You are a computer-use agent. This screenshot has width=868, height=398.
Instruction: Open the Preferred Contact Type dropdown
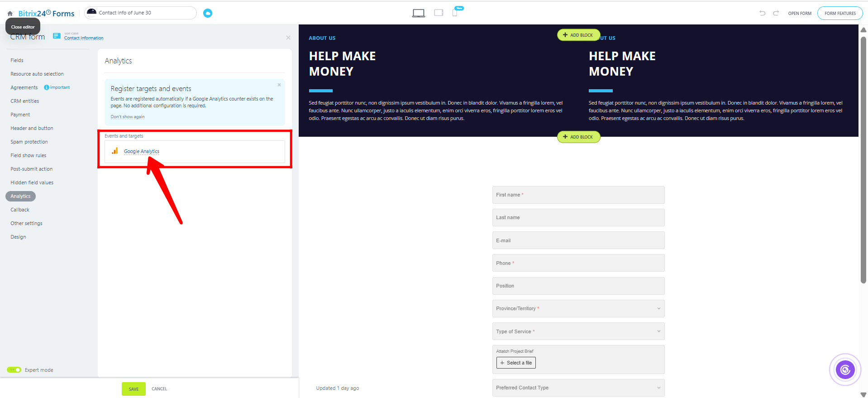(578, 388)
